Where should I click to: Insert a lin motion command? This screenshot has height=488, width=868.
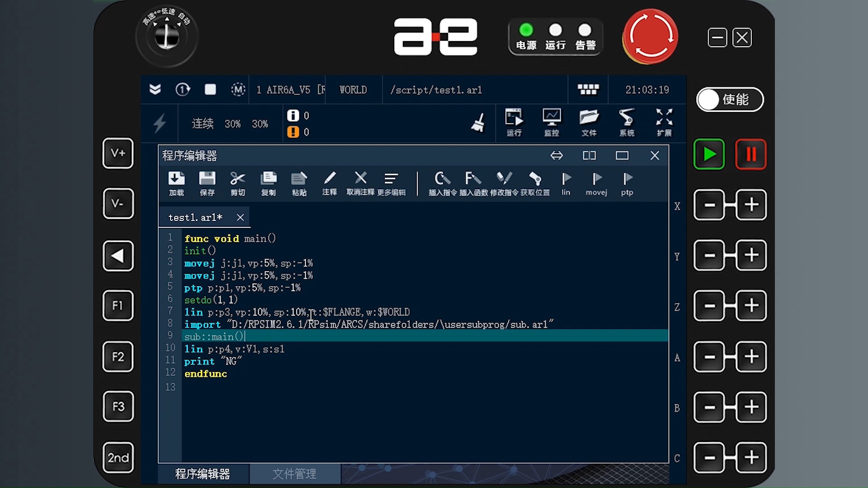point(566,183)
